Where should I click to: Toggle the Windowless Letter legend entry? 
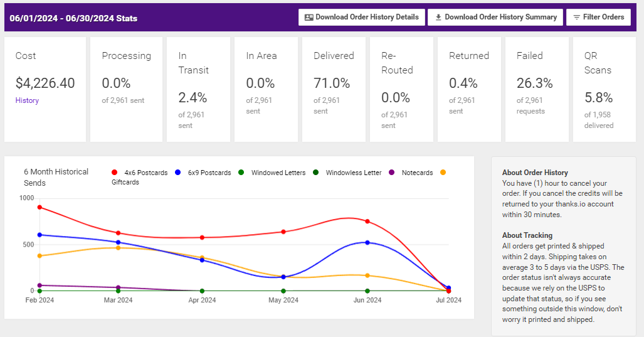(x=353, y=173)
